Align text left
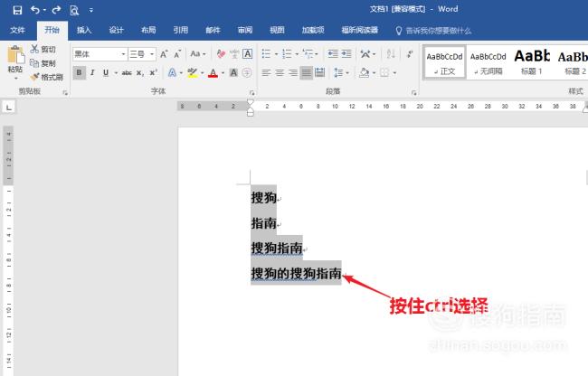This screenshot has width=588, height=376. [x=266, y=72]
